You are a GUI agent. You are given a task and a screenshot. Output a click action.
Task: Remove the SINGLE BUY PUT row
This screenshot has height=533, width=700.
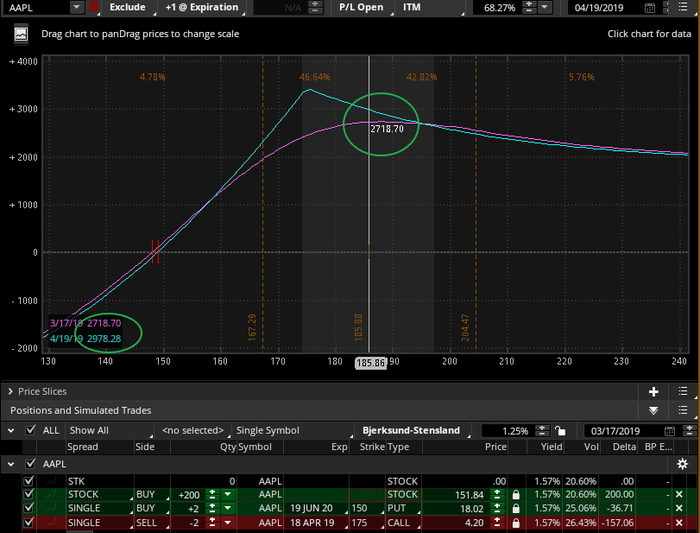coord(679,508)
